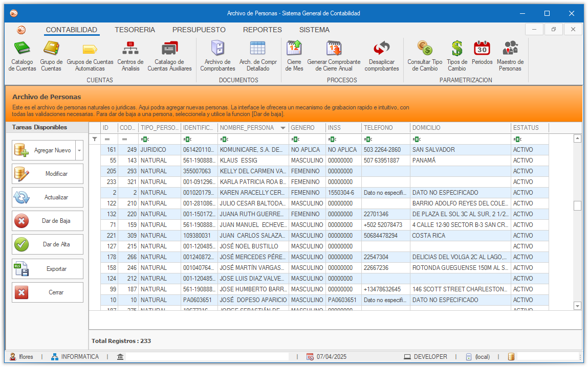Click the lflores user icon in status bar
Viewport: 588px width, 367px height.
tap(13, 357)
